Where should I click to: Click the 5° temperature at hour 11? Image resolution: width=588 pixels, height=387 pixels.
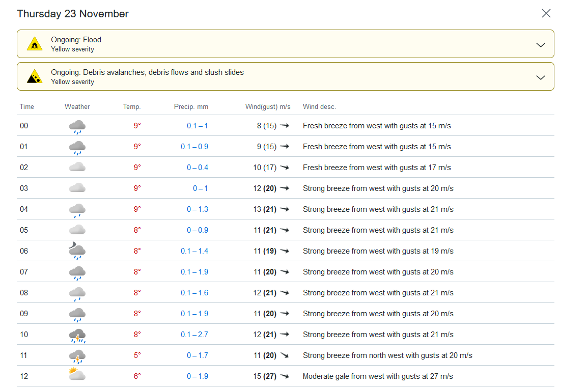click(x=137, y=355)
